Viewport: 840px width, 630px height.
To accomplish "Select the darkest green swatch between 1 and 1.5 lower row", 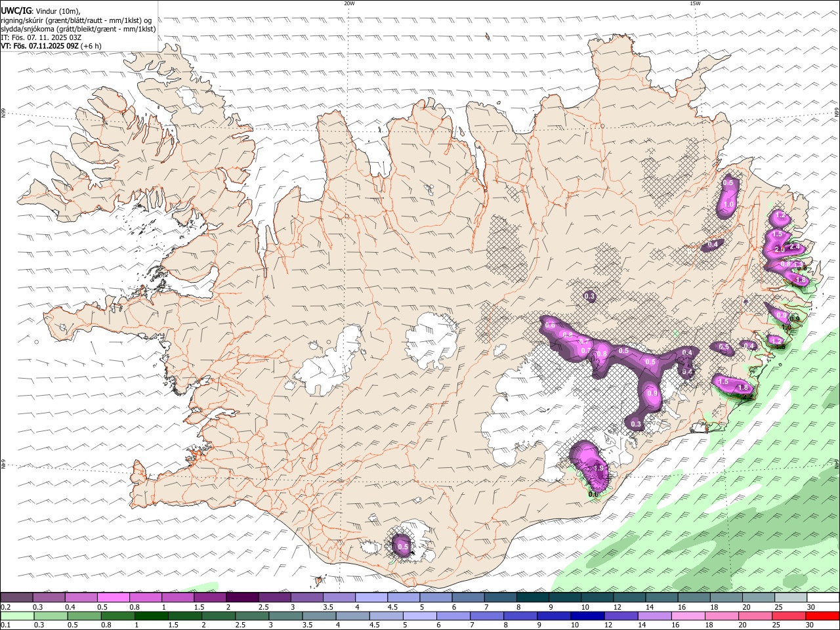I will coord(151,616).
